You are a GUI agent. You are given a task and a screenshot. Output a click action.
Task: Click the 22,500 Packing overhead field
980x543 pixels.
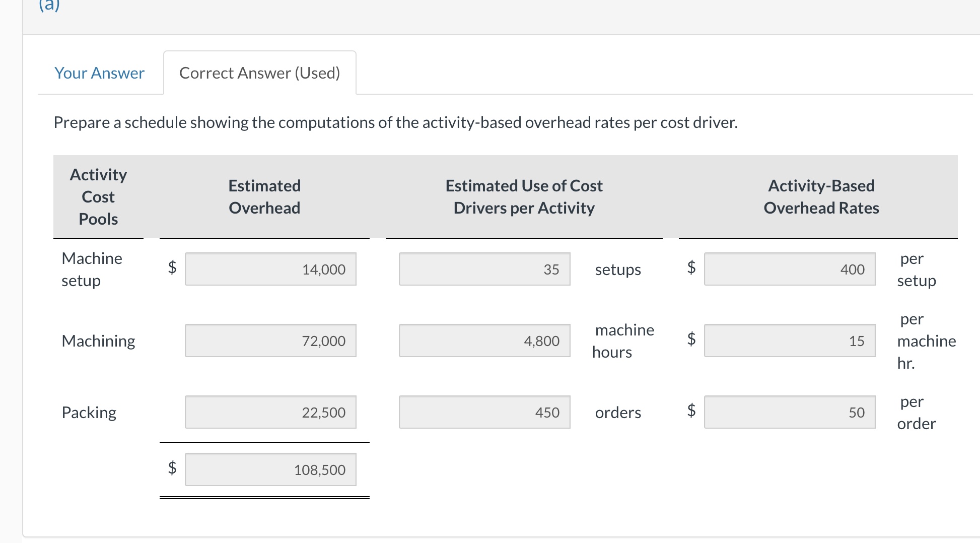tap(270, 412)
